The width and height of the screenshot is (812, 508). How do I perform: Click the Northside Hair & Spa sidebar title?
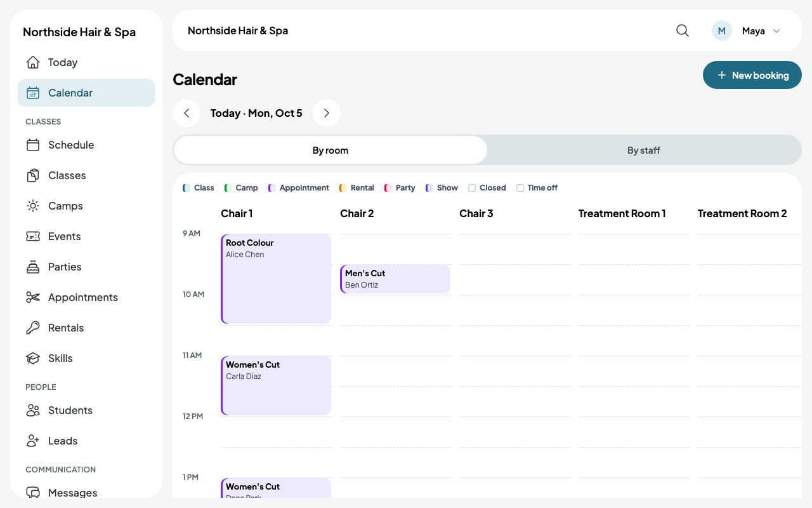point(79,32)
